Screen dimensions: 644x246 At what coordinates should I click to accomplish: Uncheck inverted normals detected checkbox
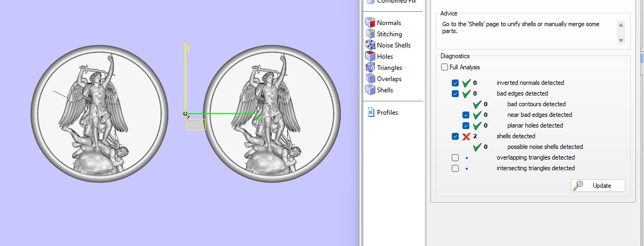pyautogui.click(x=455, y=83)
